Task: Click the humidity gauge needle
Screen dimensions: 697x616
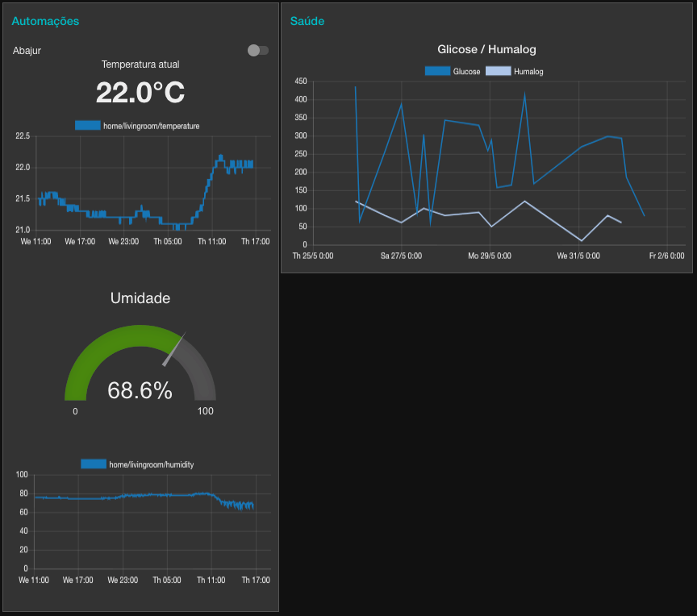Action: (x=173, y=350)
